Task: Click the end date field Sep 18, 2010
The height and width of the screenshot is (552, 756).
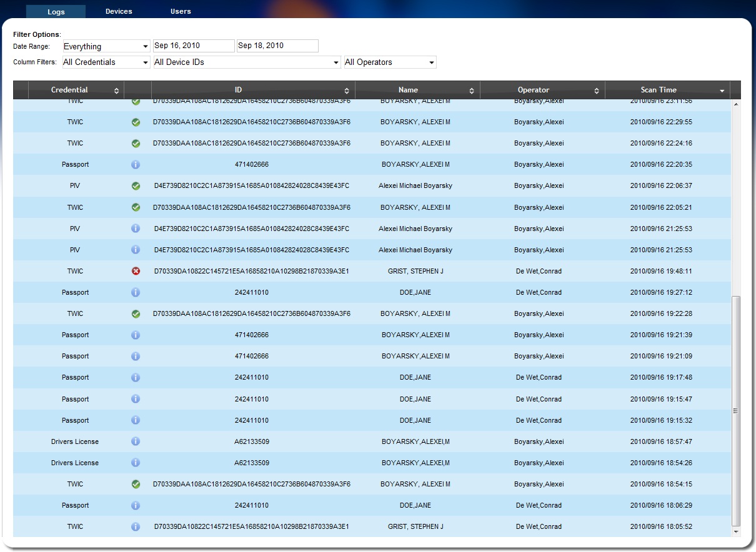Action: [277, 46]
